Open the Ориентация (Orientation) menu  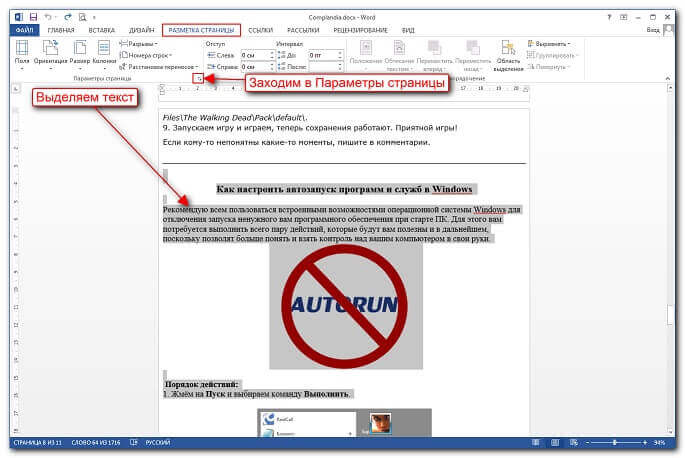point(50,54)
